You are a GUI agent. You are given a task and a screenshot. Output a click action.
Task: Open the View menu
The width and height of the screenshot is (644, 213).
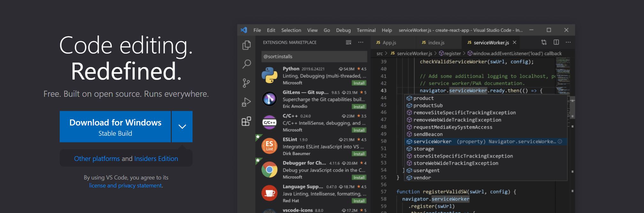pyautogui.click(x=312, y=30)
